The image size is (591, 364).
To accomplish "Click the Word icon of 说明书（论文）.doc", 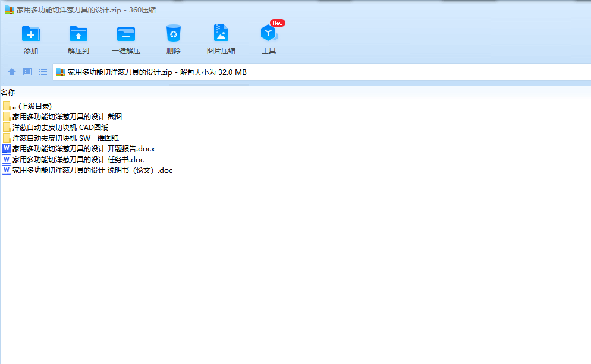I will (x=7, y=170).
